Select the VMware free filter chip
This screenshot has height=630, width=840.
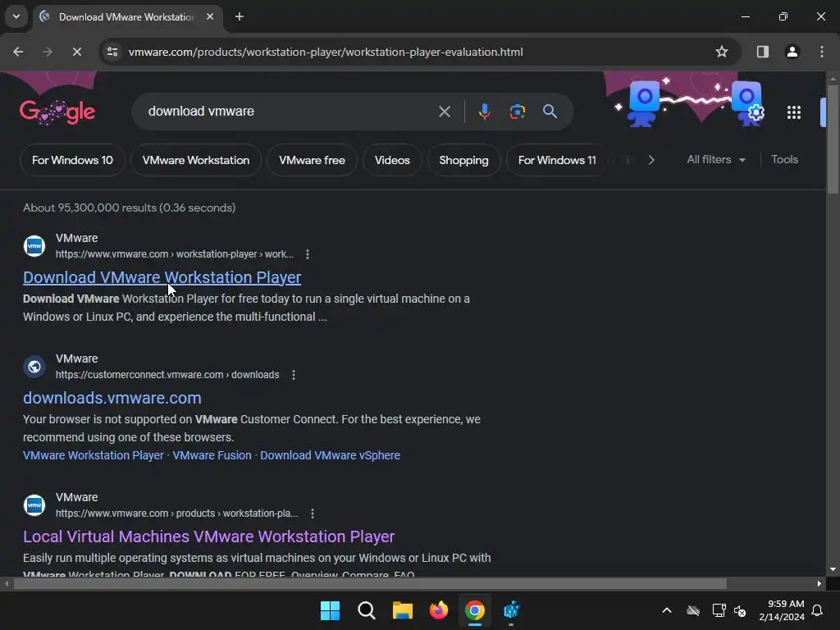point(312,160)
